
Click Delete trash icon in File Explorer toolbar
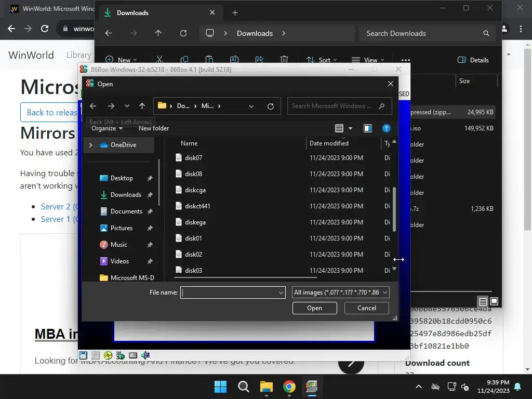[284, 60]
